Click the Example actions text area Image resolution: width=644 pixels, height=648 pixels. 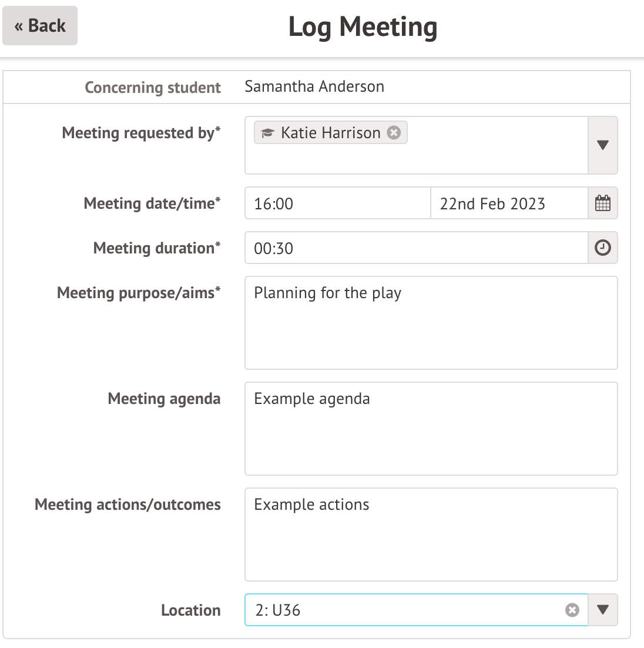point(431,535)
